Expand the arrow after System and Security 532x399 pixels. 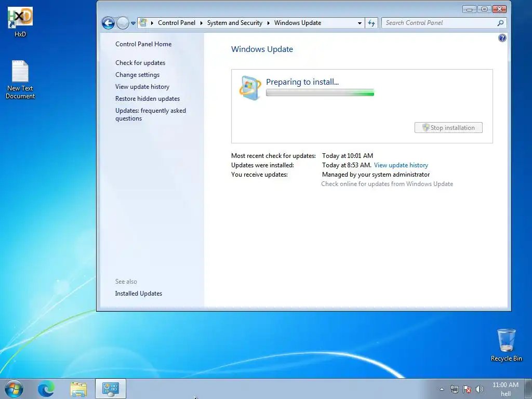[269, 23]
